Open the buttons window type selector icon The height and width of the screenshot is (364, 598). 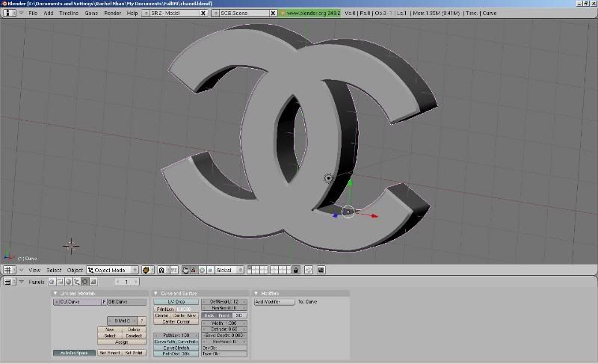point(9,282)
